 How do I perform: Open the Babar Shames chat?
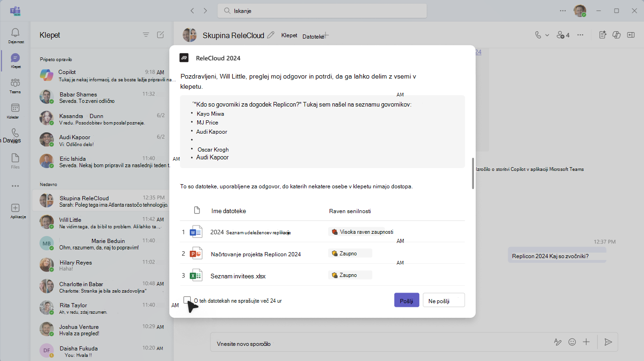point(102,97)
